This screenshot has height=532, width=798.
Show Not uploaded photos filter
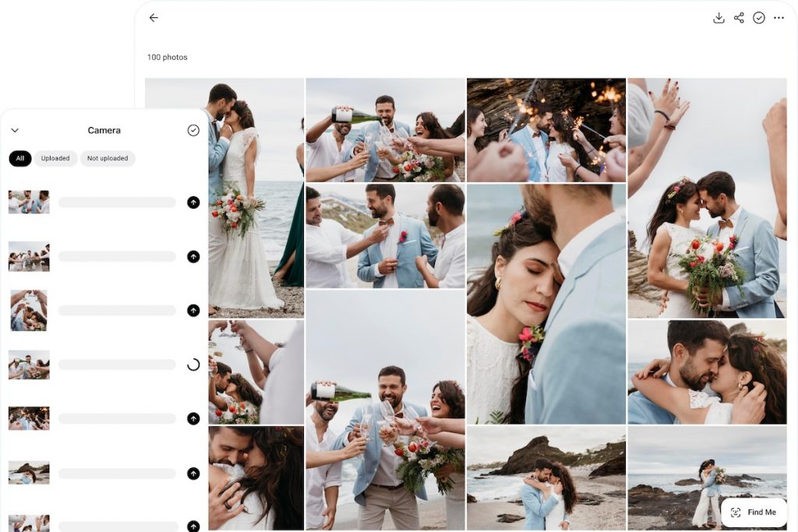click(108, 159)
